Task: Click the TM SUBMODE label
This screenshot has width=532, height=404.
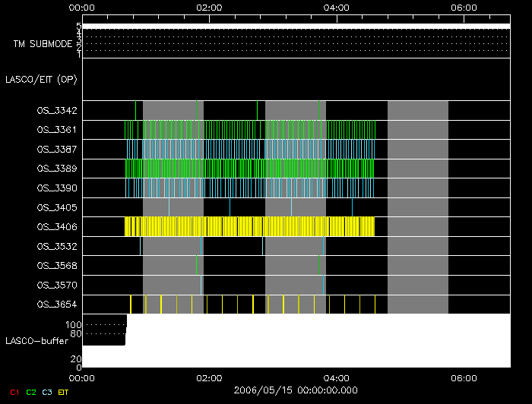Action: (43, 44)
